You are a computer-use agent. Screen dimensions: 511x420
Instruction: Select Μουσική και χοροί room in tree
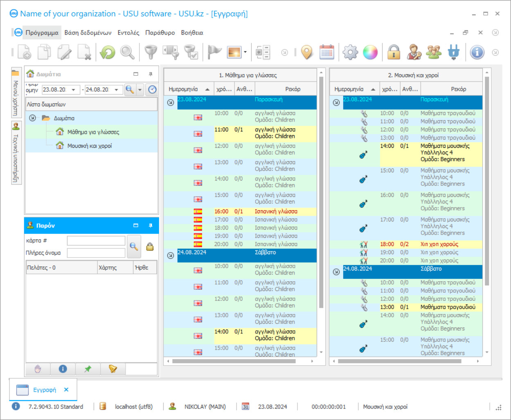tap(89, 146)
